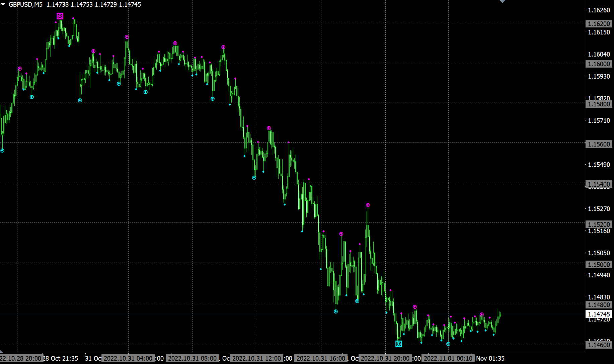Click the 1.16150 price scale label
Screen dimensions: 614x364
[599, 32]
